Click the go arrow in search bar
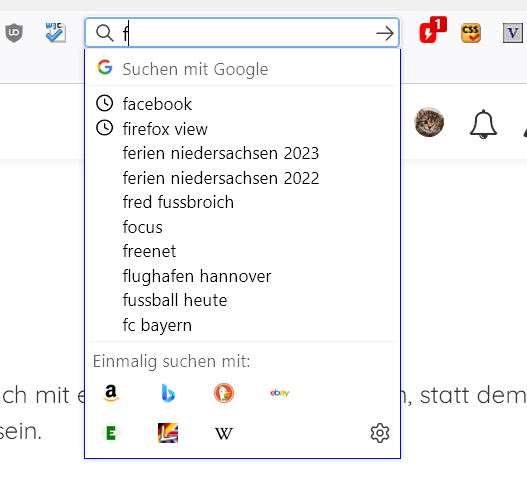Image resolution: width=527 pixels, height=489 pixels. coord(385,33)
